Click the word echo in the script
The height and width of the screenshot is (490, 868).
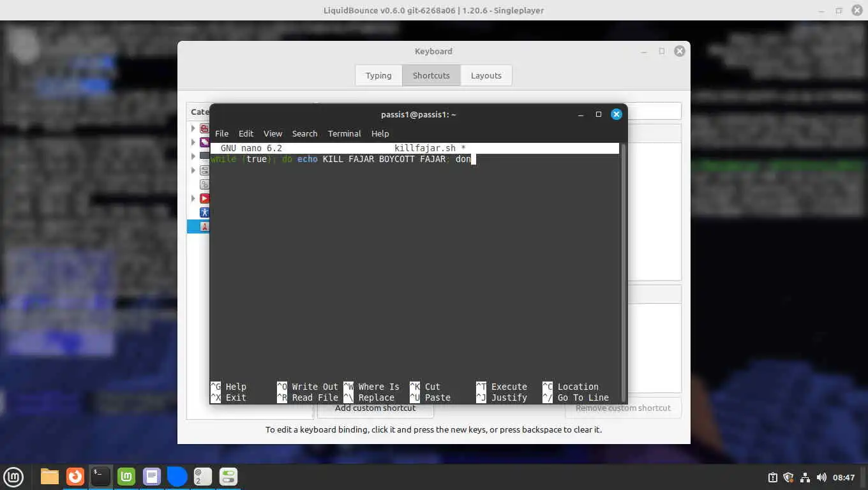click(x=307, y=159)
